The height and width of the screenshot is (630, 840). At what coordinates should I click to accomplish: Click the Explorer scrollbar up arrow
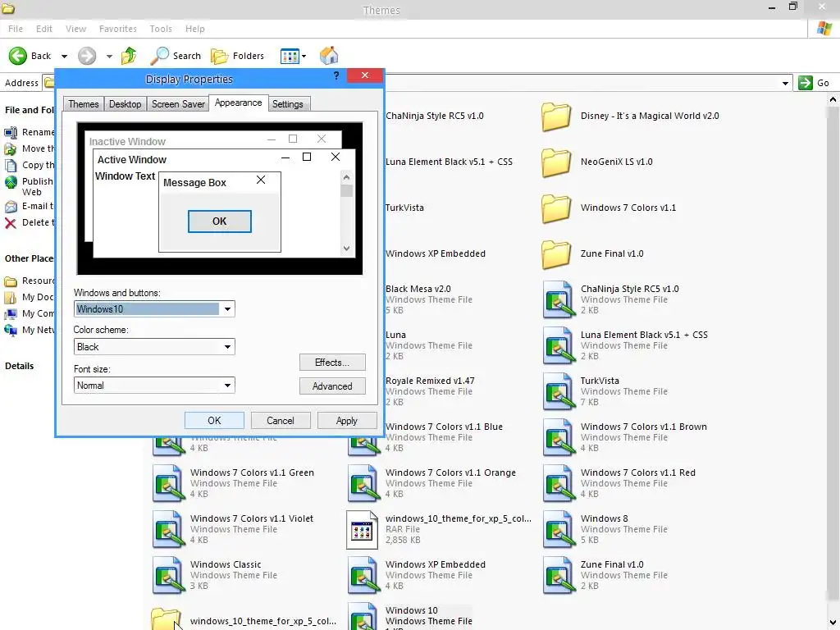(833, 99)
